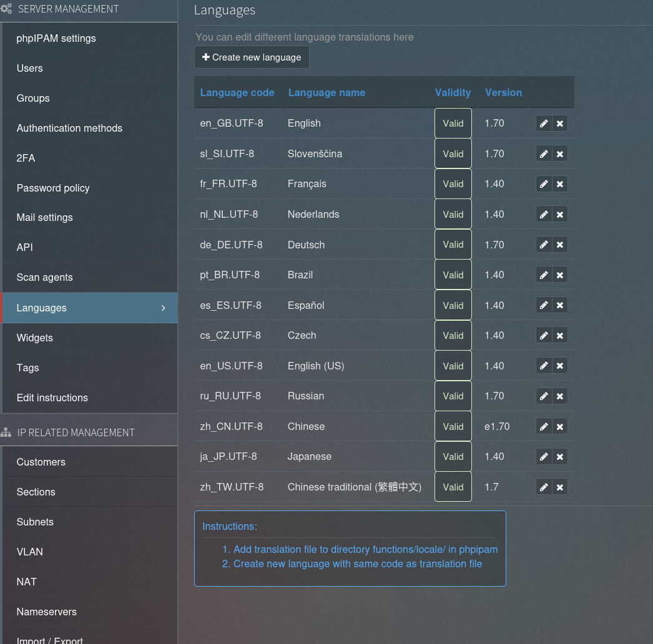The height and width of the screenshot is (644, 653).
Task: Delete the Russian language entry
Action: click(560, 396)
